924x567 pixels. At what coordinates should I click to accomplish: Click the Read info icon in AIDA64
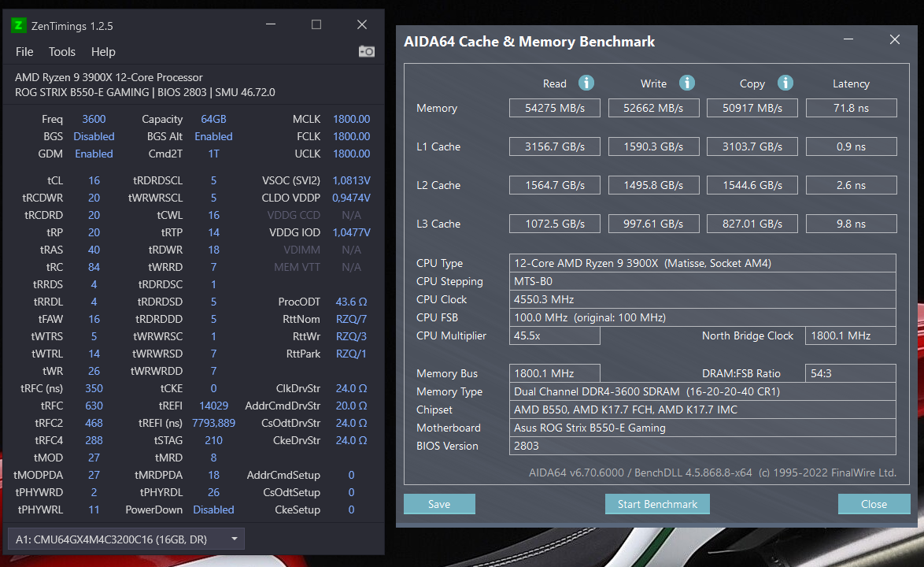click(586, 83)
